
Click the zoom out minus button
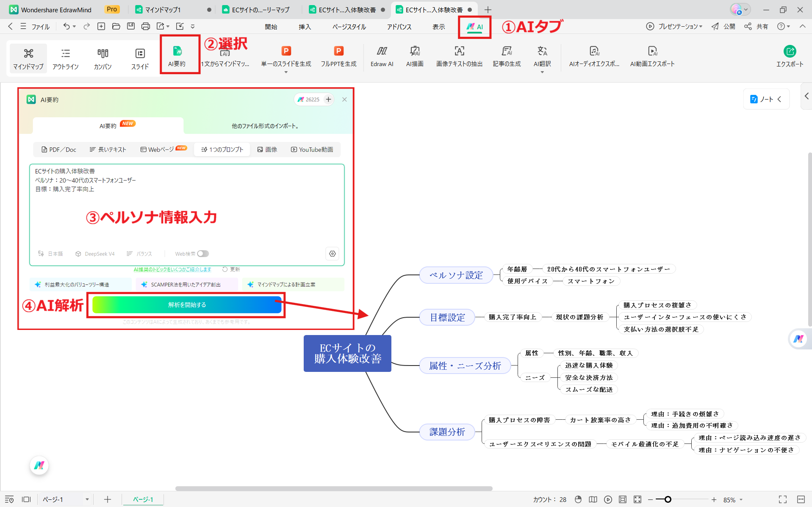[x=650, y=499]
